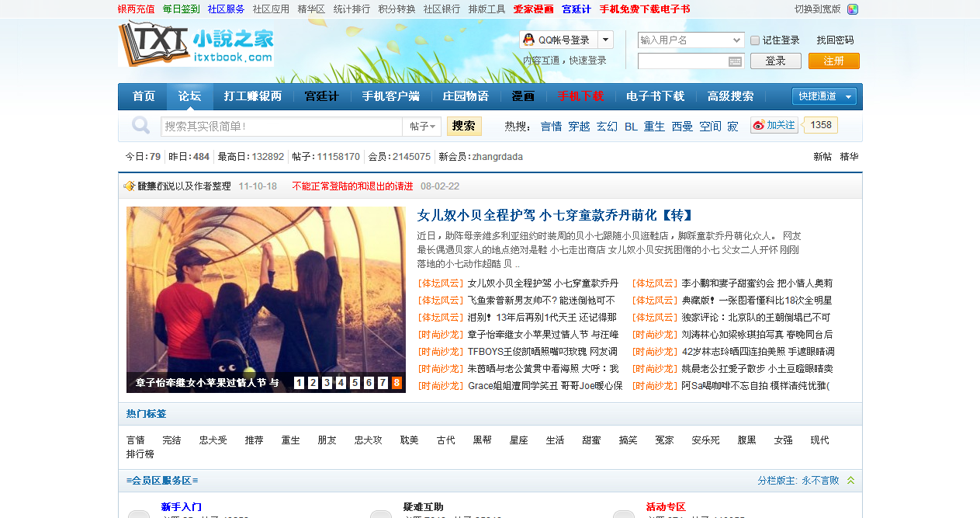Expand the 快捷通道 dropdown menu
980x518 pixels.
coord(823,96)
